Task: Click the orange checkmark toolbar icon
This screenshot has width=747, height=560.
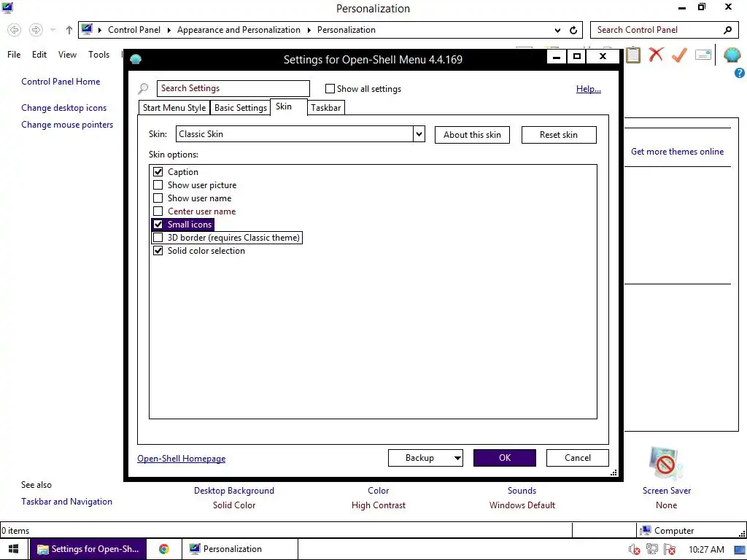Action: point(679,55)
